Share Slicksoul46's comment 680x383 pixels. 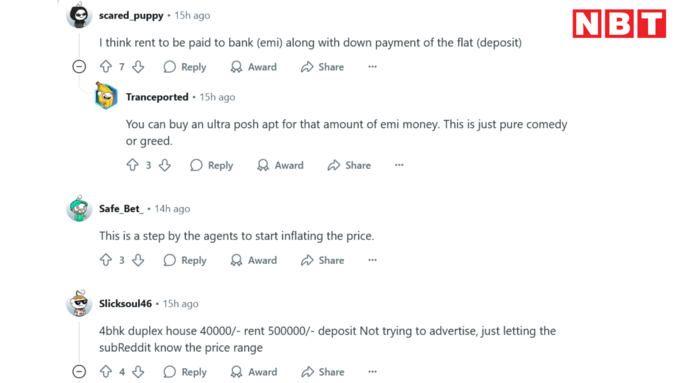[x=323, y=372]
